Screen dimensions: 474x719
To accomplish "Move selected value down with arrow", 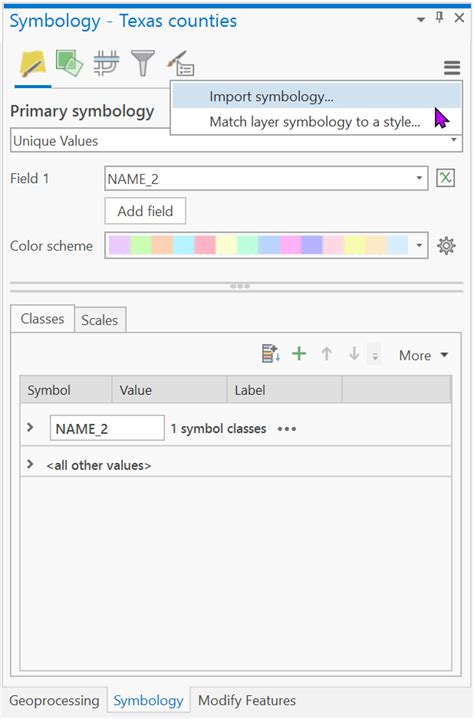I will pyautogui.click(x=354, y=354).
